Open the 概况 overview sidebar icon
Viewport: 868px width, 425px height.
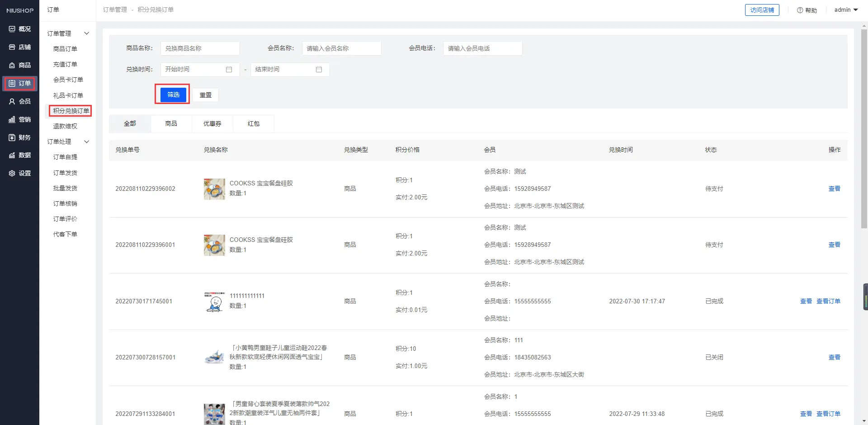(12, 29)
